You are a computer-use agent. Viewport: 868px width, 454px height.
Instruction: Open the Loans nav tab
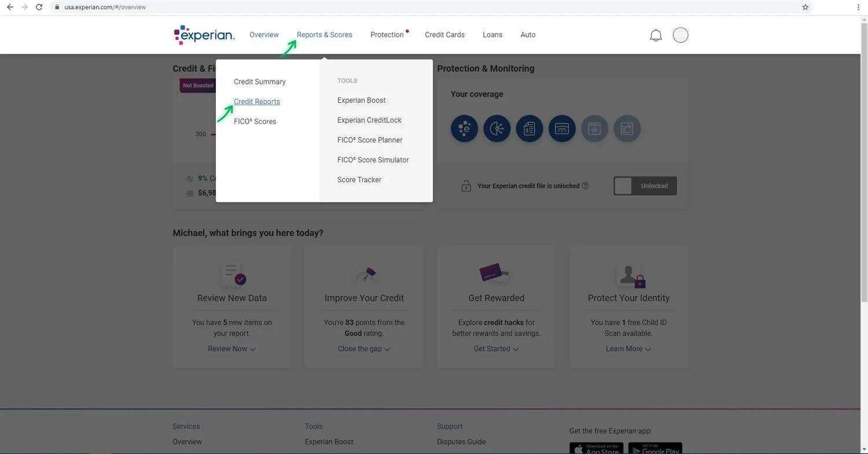492,35
